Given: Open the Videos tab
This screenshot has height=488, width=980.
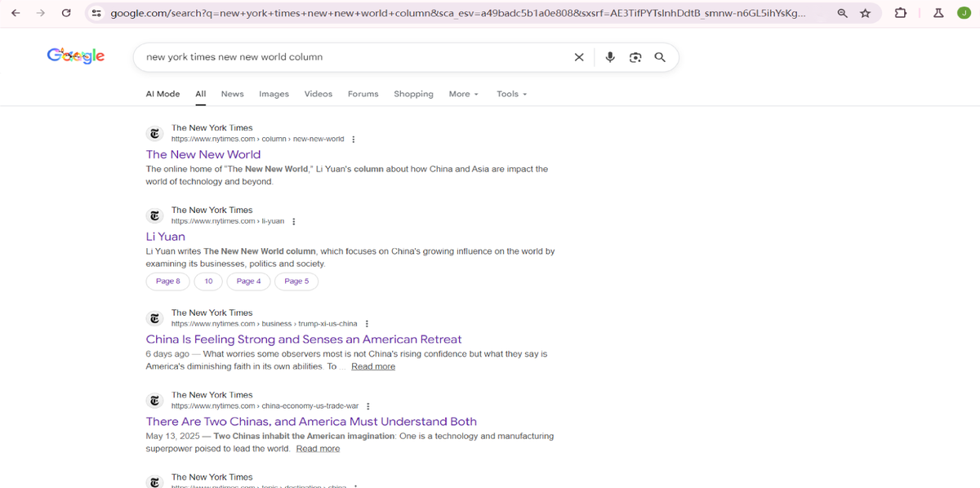Looking at the screenshot, I should 318,94.
